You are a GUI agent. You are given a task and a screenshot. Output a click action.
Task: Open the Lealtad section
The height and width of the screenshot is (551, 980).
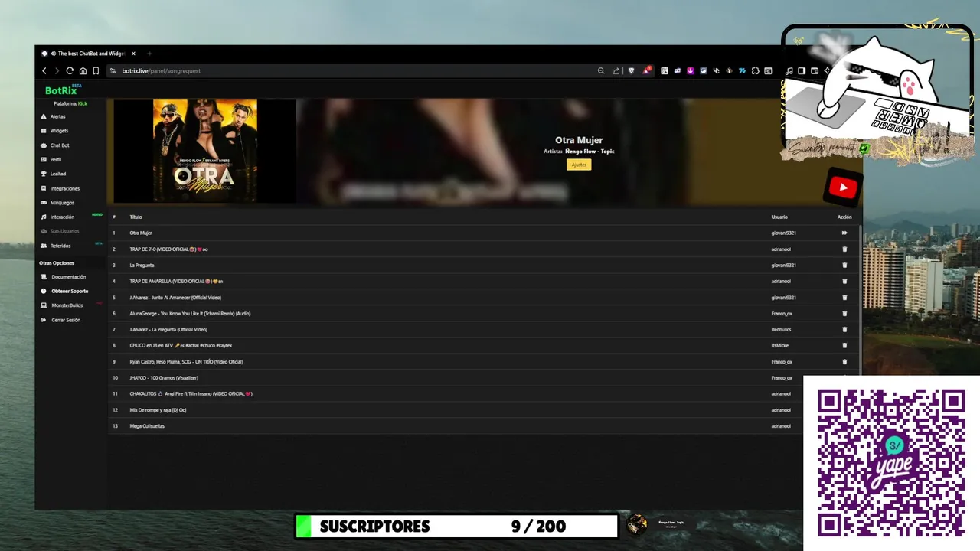[x=57, y=174]
